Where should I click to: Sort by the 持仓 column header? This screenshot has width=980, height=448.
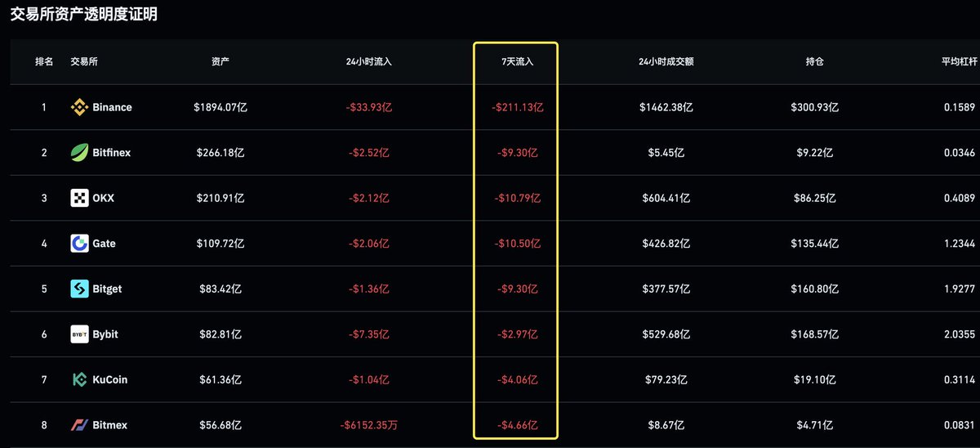coord(814,62)
